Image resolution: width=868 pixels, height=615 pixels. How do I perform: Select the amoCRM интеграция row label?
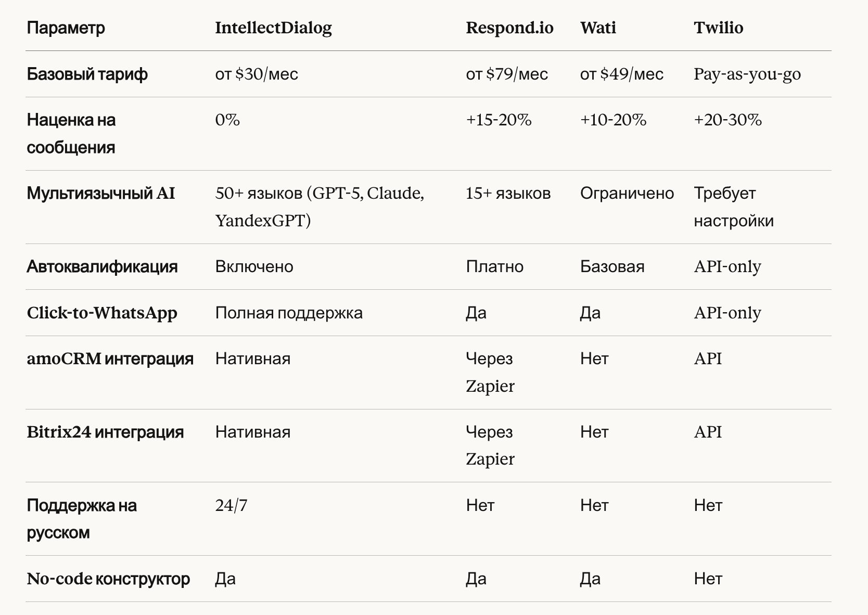110,359
